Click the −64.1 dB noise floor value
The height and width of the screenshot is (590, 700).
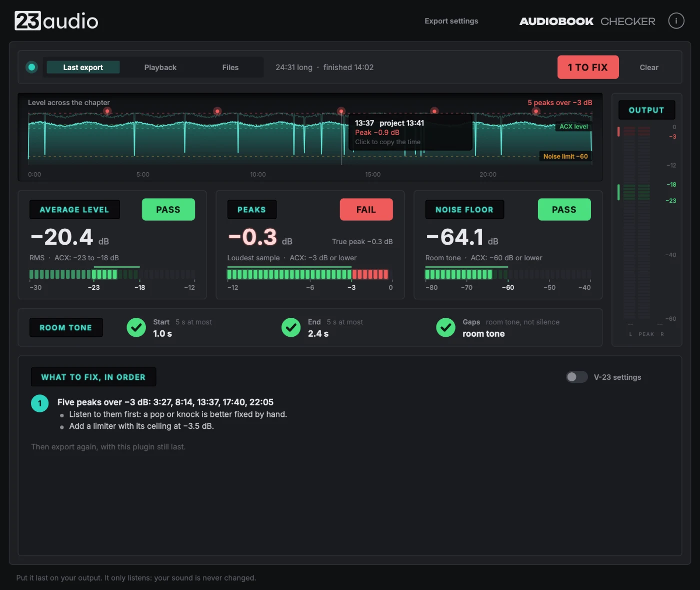coord(462,237)
